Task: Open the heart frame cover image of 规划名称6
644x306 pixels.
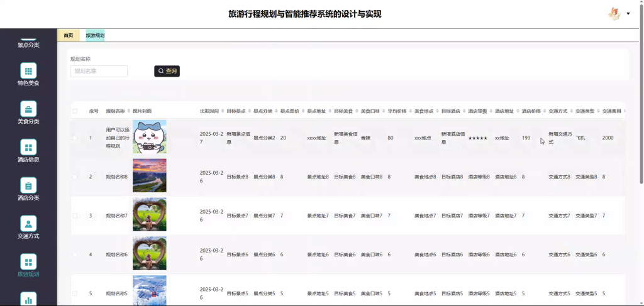Action: (150, 253)
